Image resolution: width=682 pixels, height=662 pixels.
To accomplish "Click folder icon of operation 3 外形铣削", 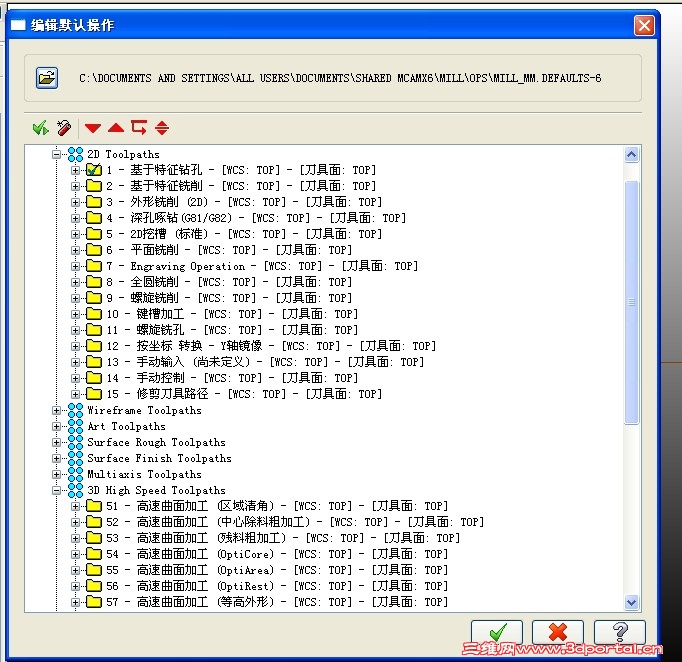I will [94, 202].
